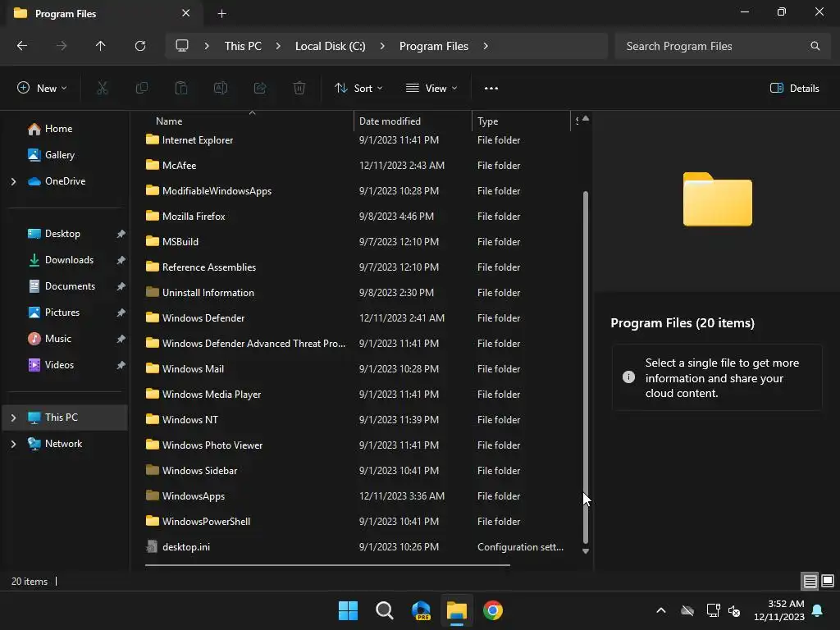Show hidden system tray icons
840x630 pixels.
[x=661, y=610]
